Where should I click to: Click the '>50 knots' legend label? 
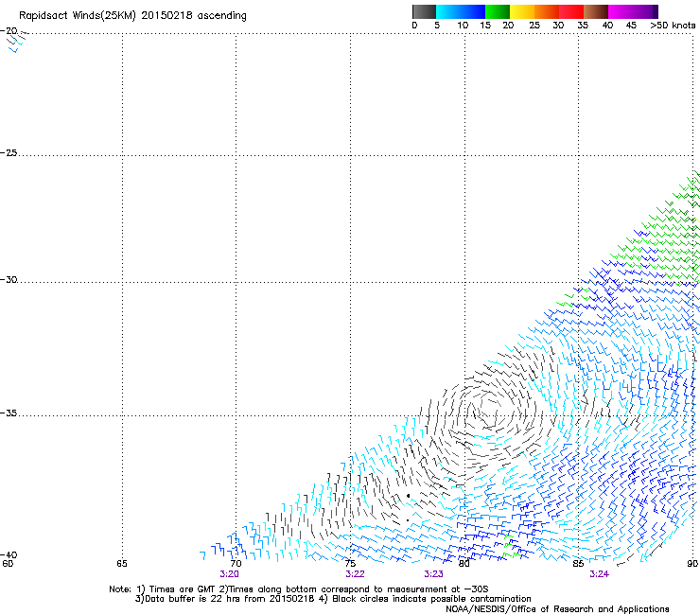coord(673,26)
